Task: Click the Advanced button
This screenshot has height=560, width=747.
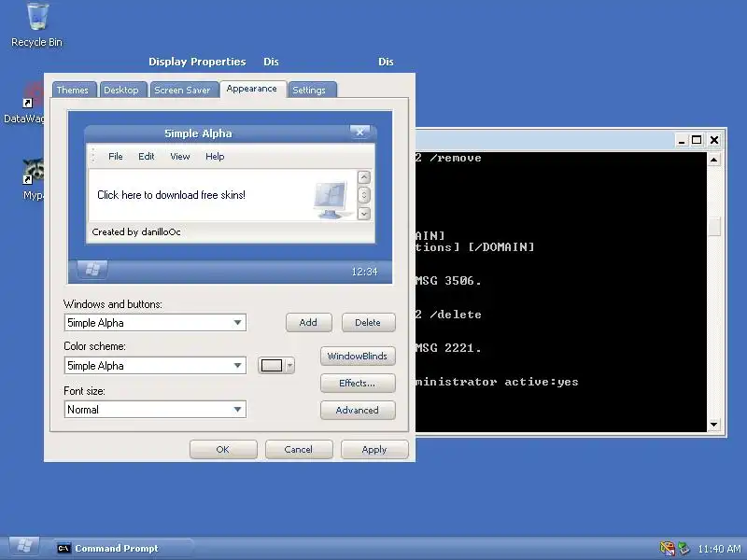Action: coord(358,410)
